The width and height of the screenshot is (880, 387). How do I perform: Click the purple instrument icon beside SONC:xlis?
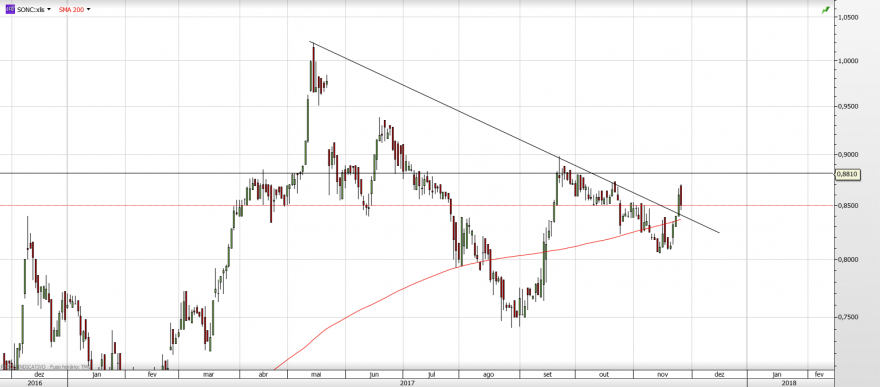point(10,9)
